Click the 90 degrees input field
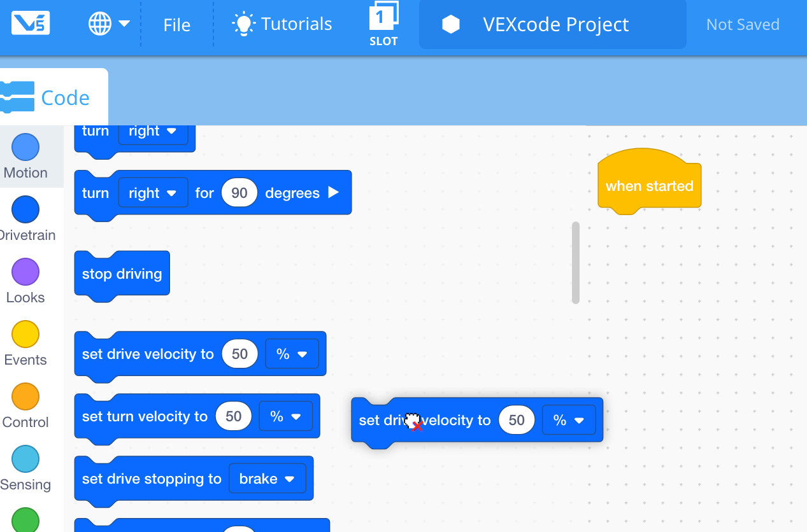Viewport: 807px width, 532px height. click(x=239, y=193)
